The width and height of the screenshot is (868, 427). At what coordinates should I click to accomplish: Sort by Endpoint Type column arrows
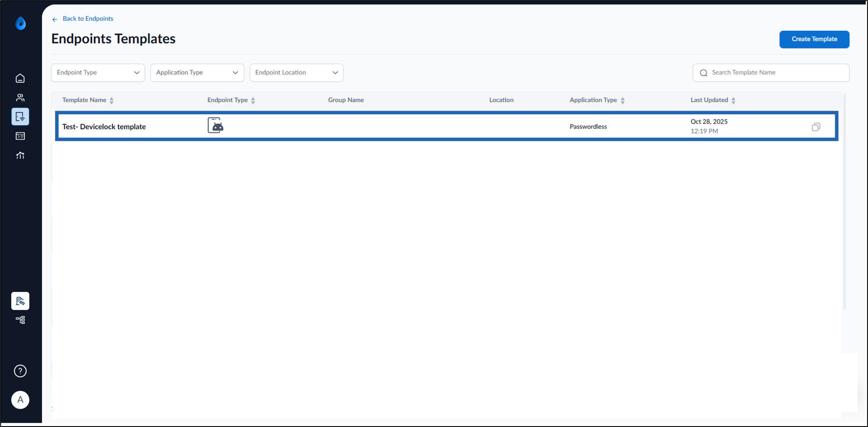253,101
